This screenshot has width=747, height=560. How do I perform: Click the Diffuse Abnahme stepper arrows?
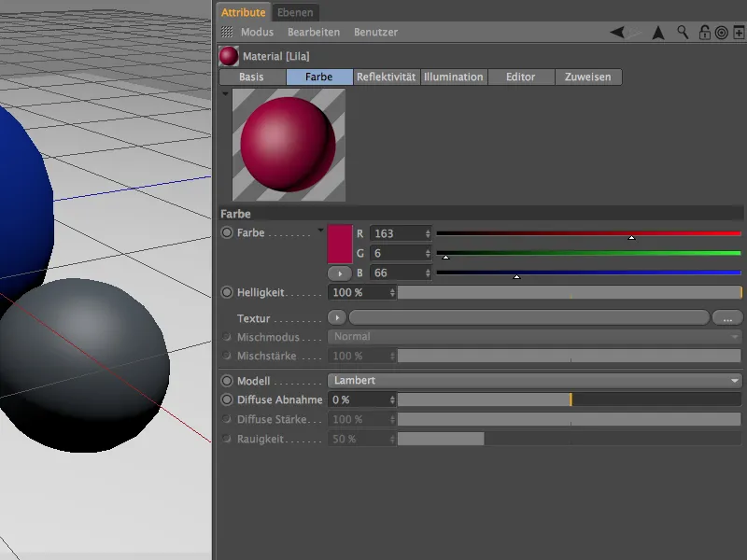(x=392, y=399)
